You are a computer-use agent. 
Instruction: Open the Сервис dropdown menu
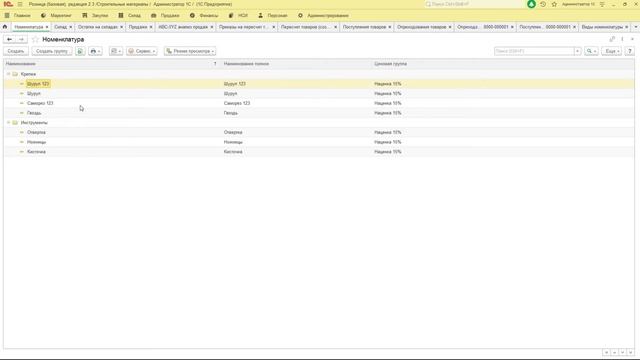[x=142, y=51]
